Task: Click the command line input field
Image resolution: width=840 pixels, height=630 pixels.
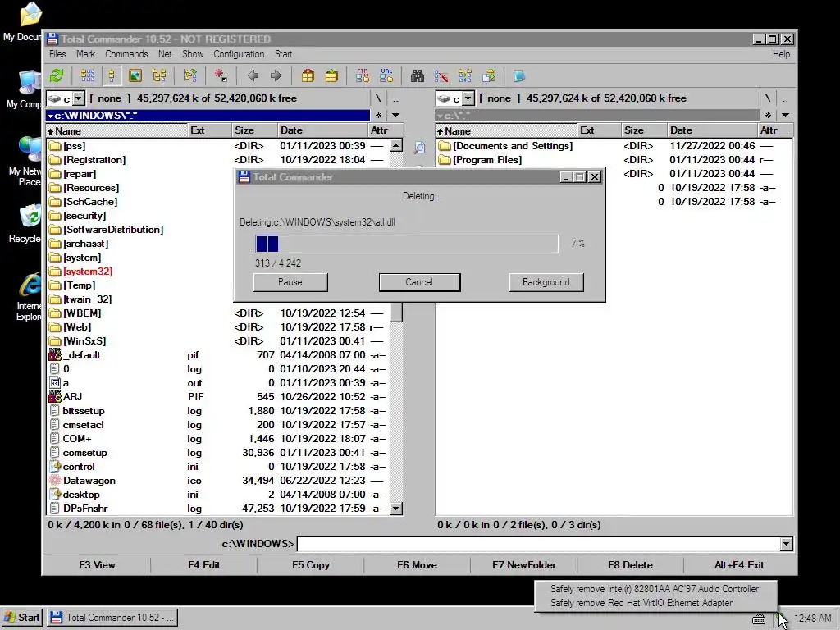Action: point(538,545)
